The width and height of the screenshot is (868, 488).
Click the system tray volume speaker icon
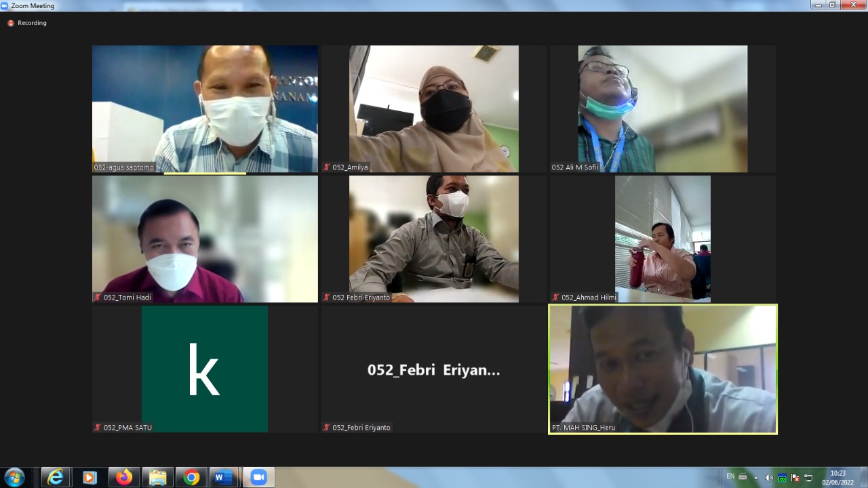tap(768, 477)
